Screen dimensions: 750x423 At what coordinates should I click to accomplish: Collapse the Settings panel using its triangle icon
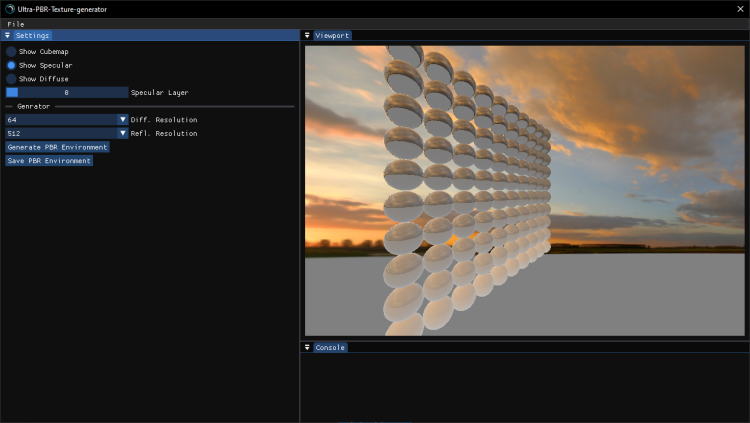(7, 35)
